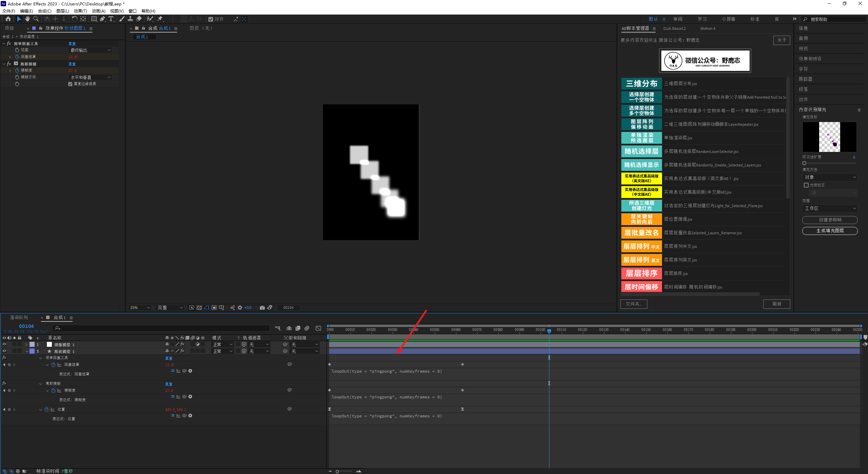
Task: Click the Home icon in toolbar
Action: [x=8, y=19]
